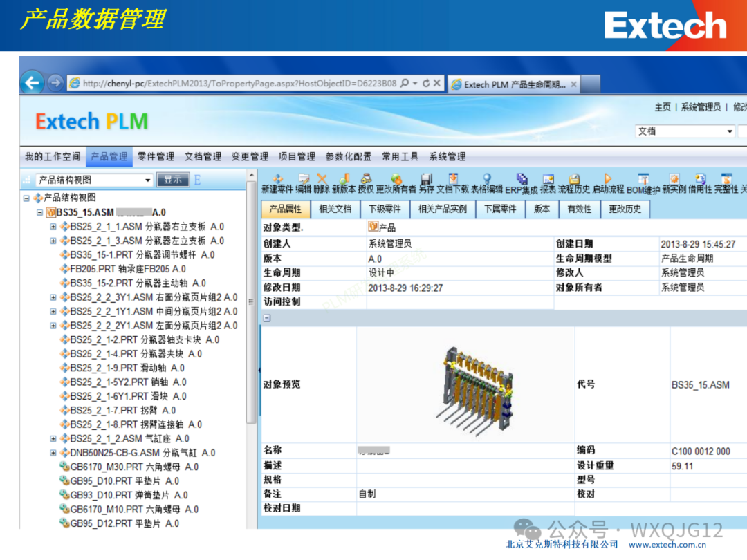Click the 显示 button

click(172, 180)
